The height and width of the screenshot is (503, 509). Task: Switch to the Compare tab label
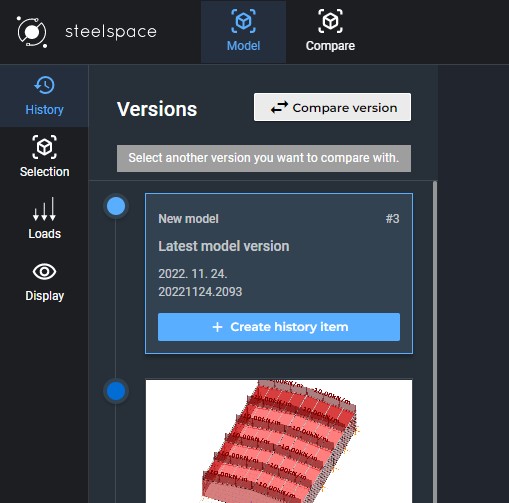330,46
